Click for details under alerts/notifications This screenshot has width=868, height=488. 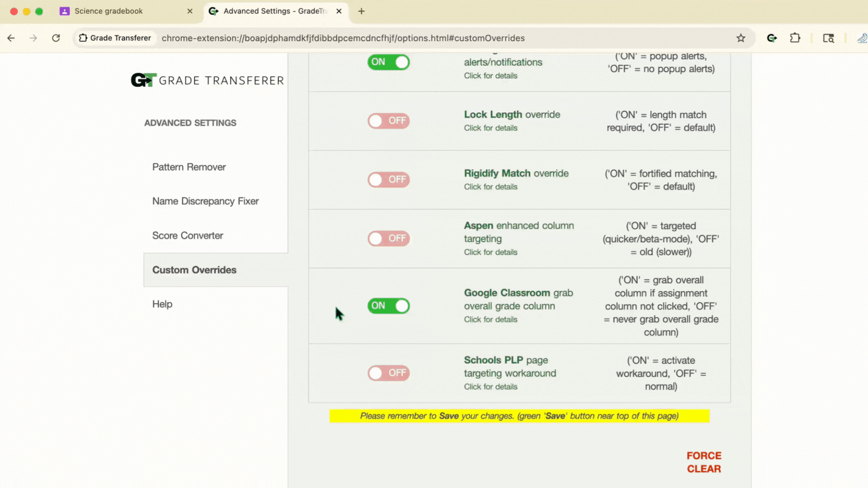pyautogui.click(x=491, y=76)
